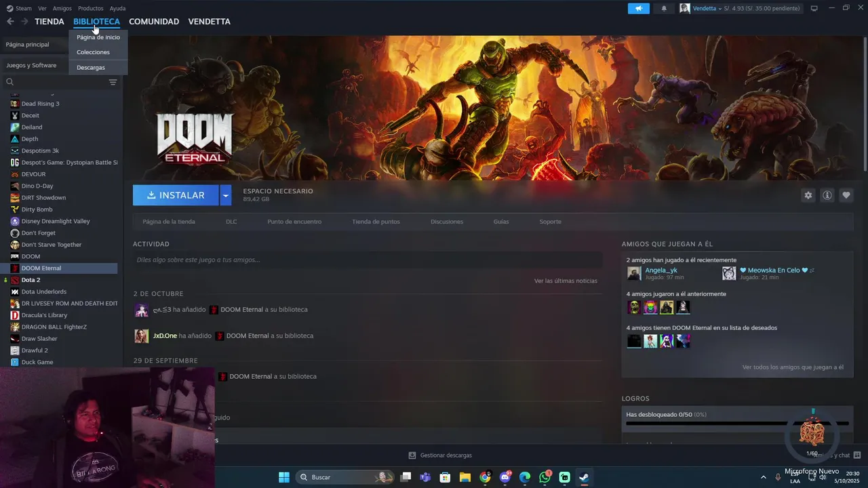
Task: Click achievements progress bar 0/50
Action: (x=737, y=423)
